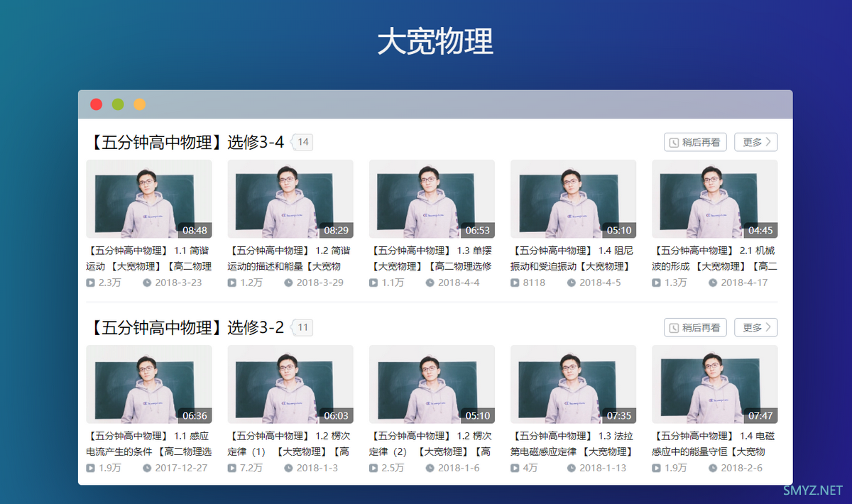
Task: Click the title link 1.1 简谐运动
Action: coord(148,258)
